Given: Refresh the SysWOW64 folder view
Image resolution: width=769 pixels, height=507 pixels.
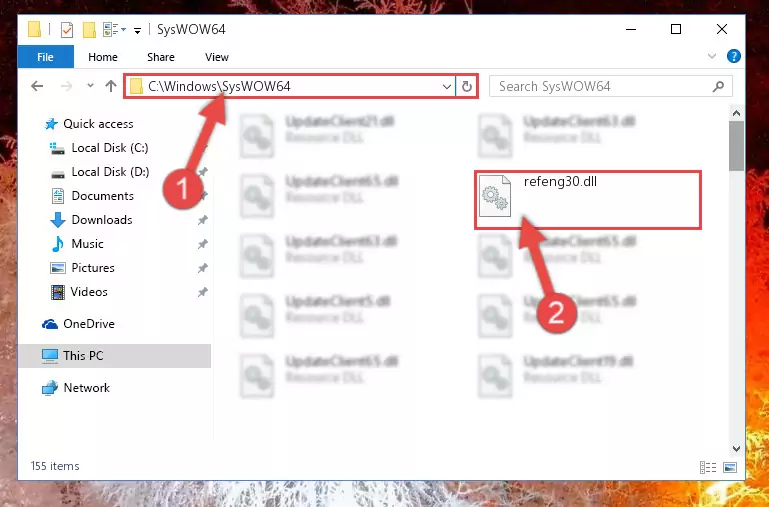Looking at the screenshot, I should click(466, 87).
